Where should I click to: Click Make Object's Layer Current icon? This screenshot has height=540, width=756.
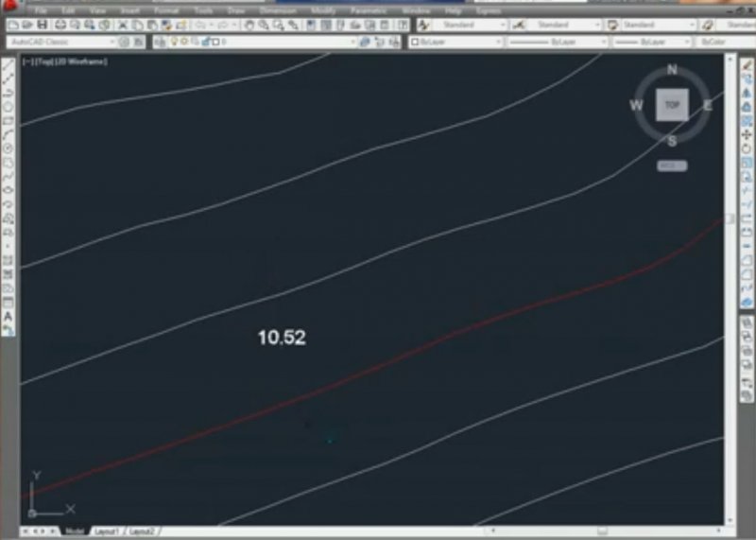[x=365, y=42]
